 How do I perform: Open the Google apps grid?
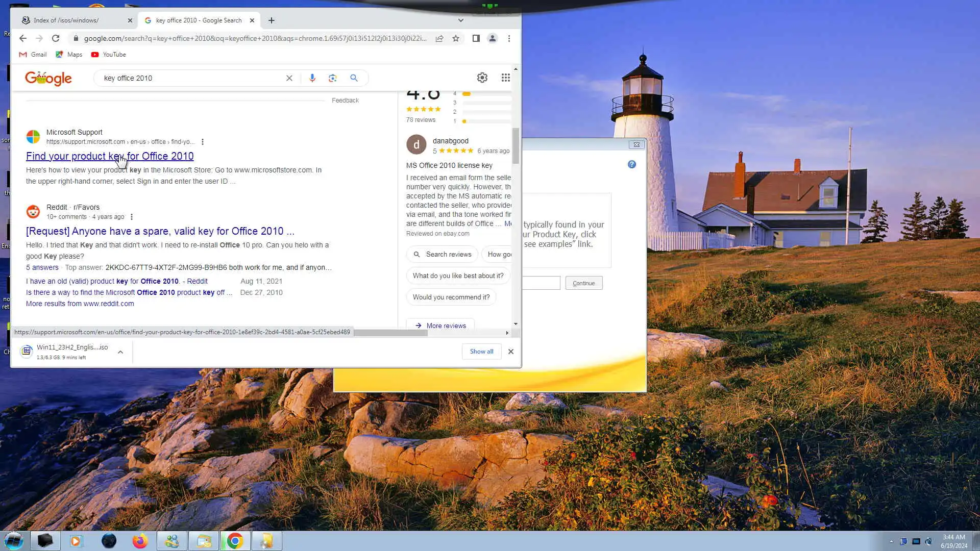[505, 78]
